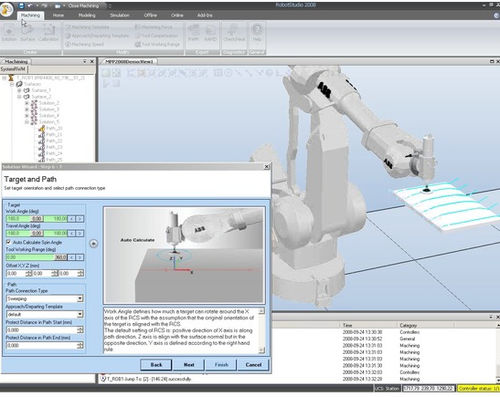This screenshot has width=500, height=397.
Task: Switch to the Home ribbon tab
Action: tap(58, 15)
